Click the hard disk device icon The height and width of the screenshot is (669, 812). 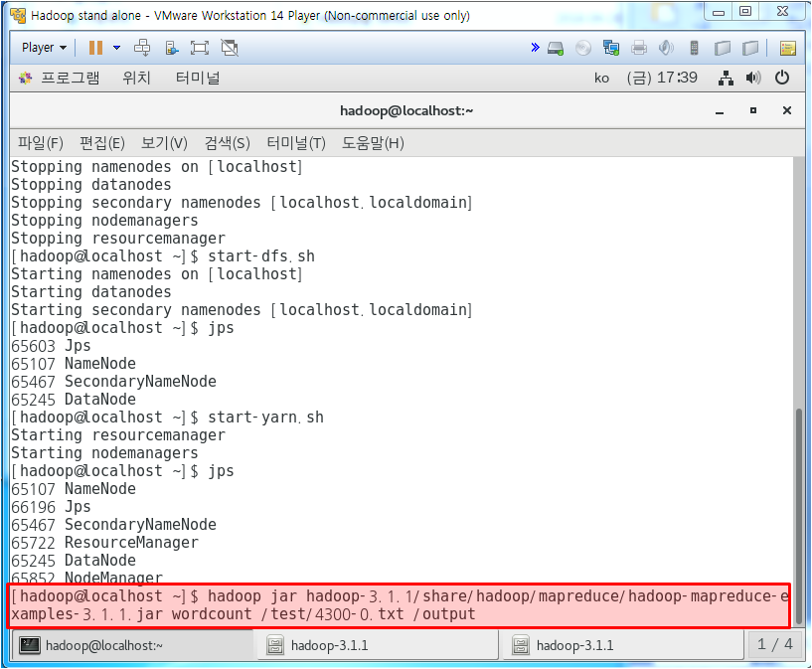click(556, 48)
